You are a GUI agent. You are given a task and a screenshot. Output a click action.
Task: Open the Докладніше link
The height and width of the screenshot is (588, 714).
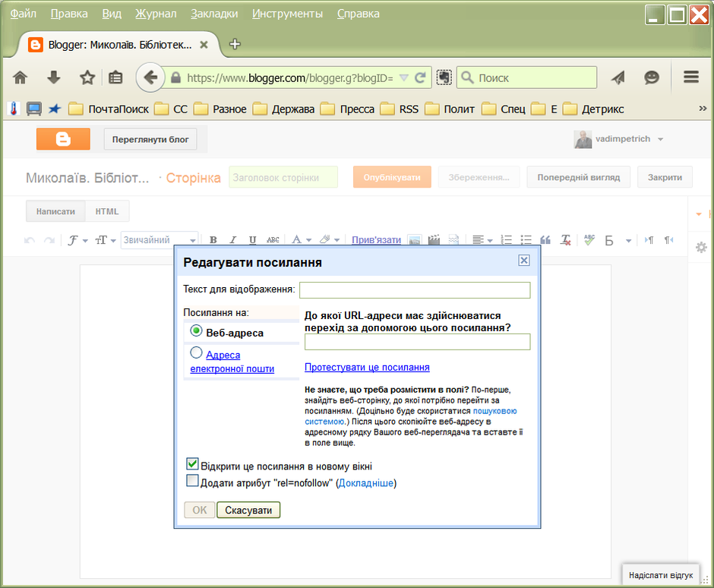coord(366,483)
